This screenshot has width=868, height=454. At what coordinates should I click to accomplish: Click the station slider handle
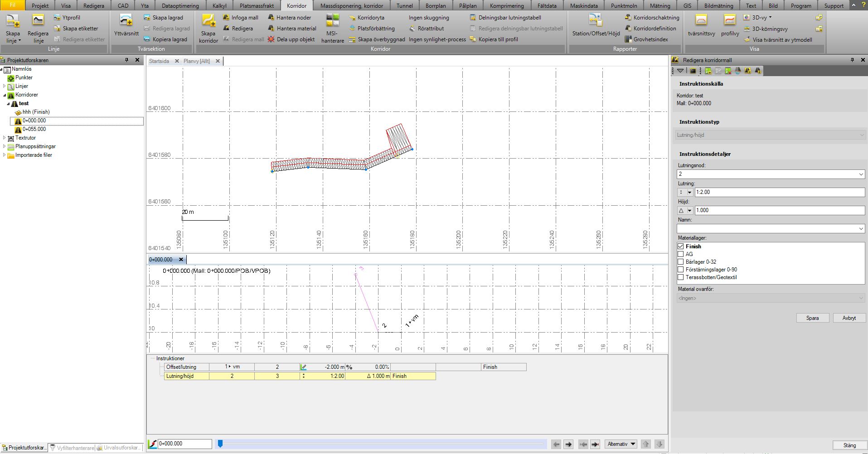coord(220,444)
